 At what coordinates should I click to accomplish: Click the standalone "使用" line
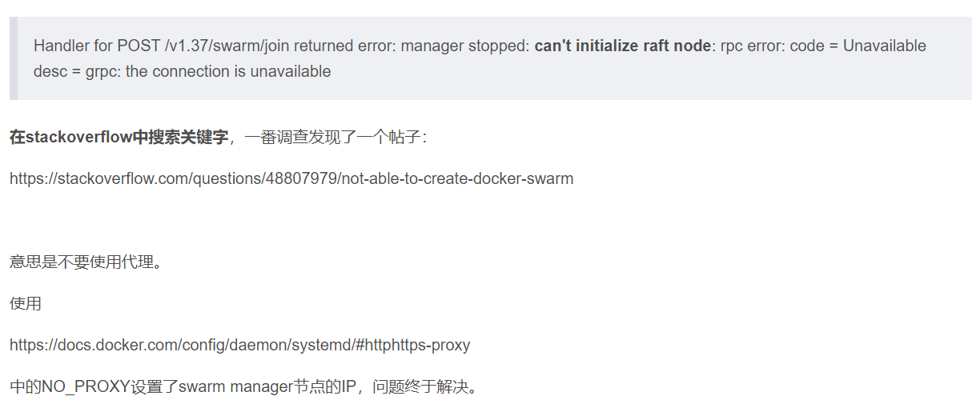[26, 304]
